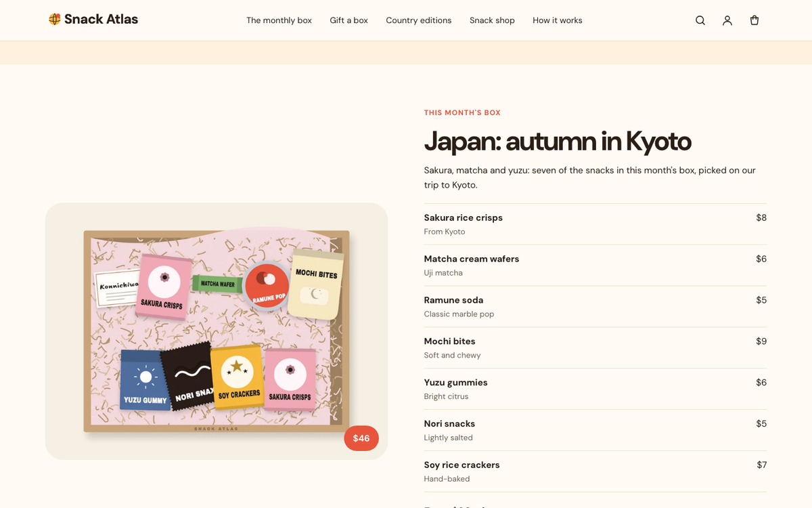Click the $9 price for Mochi bites
The height and width of the screenshot is (508, 812).
[761, 341]
